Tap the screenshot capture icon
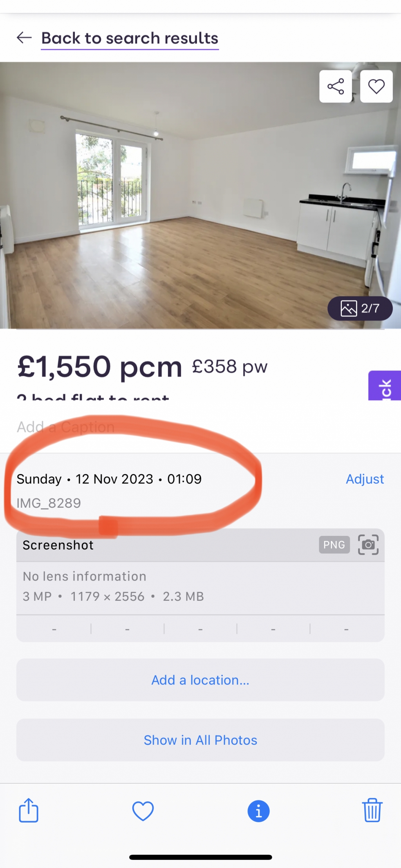 click(368, 545)
